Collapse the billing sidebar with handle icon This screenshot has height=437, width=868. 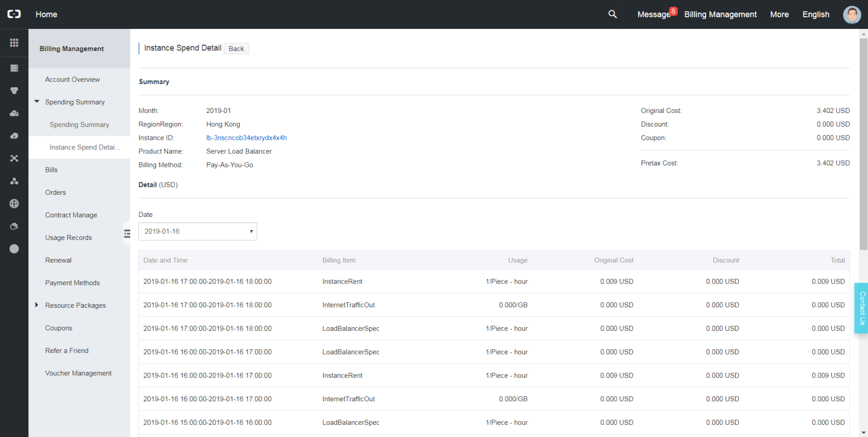pyautogui.click(x=127, y=234)
